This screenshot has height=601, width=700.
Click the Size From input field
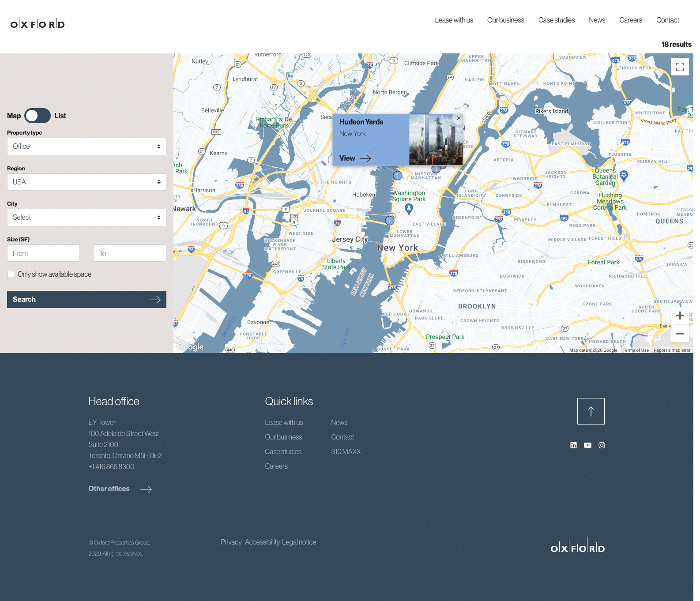tap(43, 253)
